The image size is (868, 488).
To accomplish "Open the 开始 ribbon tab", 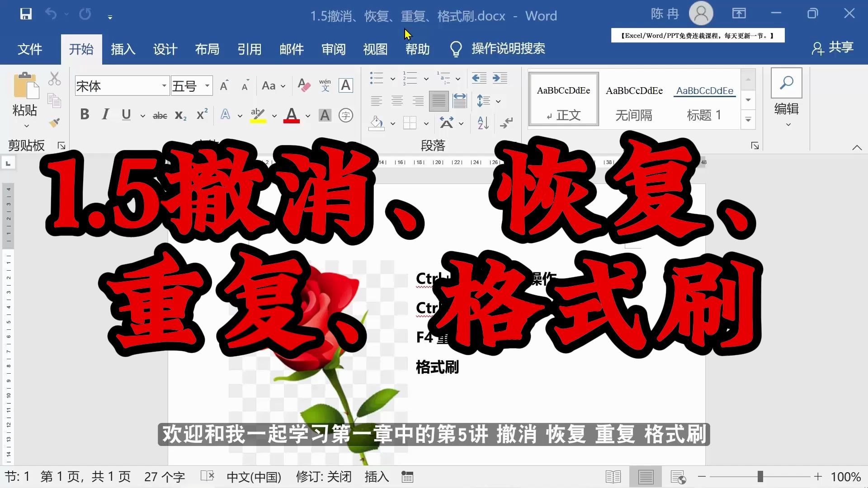I will pyautogui.click(x=81, y=49).
